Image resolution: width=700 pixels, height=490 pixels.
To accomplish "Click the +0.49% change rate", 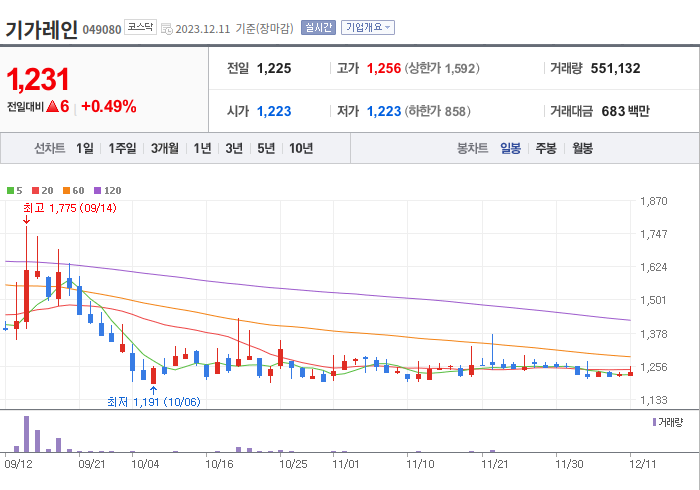I will (x=109, y=107).
